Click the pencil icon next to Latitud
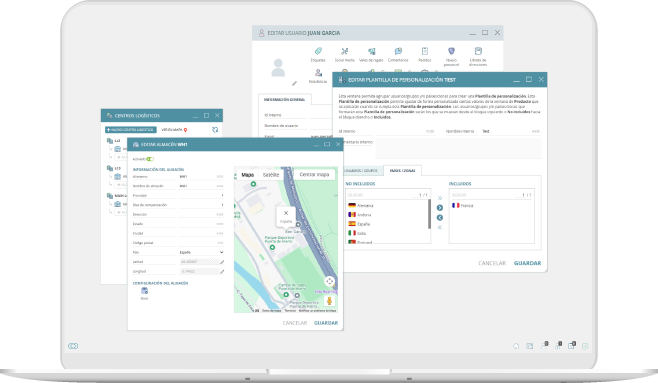Screen dimensions: 658x383 (x=222, y=262)
